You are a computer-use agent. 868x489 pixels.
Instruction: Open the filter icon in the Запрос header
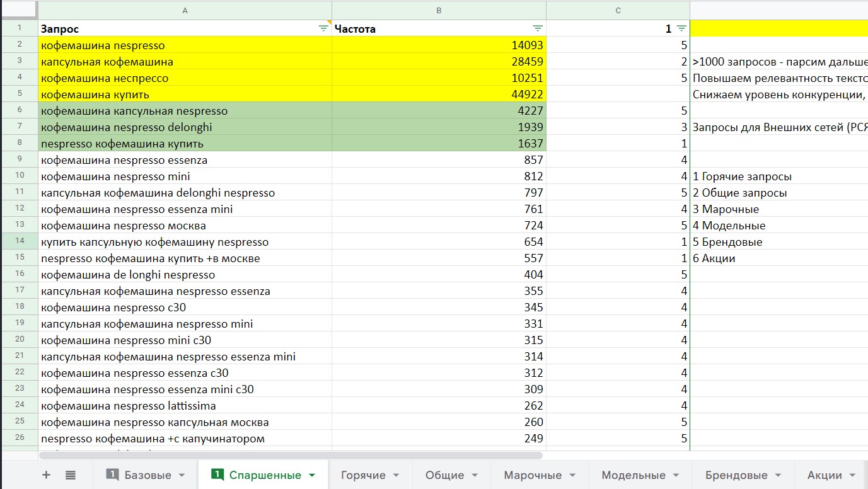point(323,28)
